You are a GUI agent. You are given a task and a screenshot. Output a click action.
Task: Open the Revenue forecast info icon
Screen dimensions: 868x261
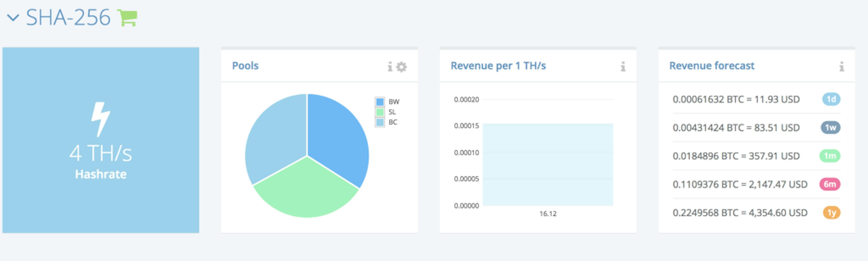pos(841,67)
